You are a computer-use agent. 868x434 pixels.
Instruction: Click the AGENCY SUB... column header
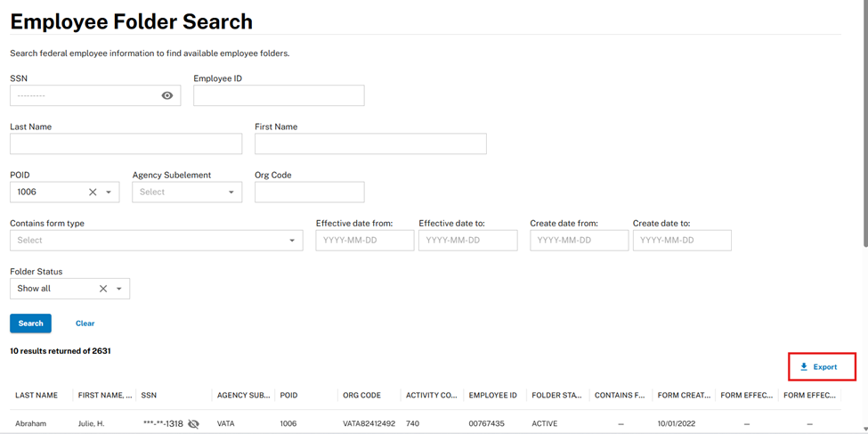[x=243, y=395]
